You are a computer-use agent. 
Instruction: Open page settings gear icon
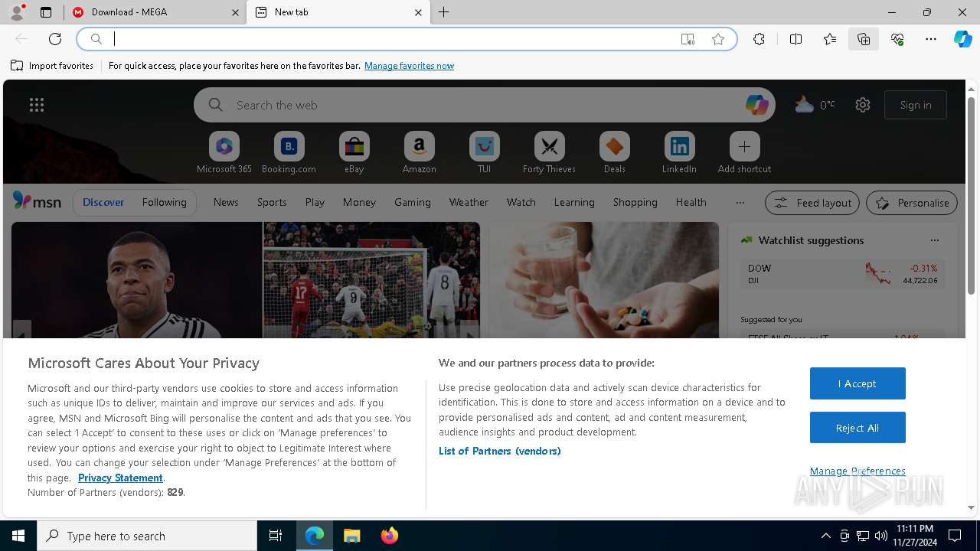click(863, 105)
